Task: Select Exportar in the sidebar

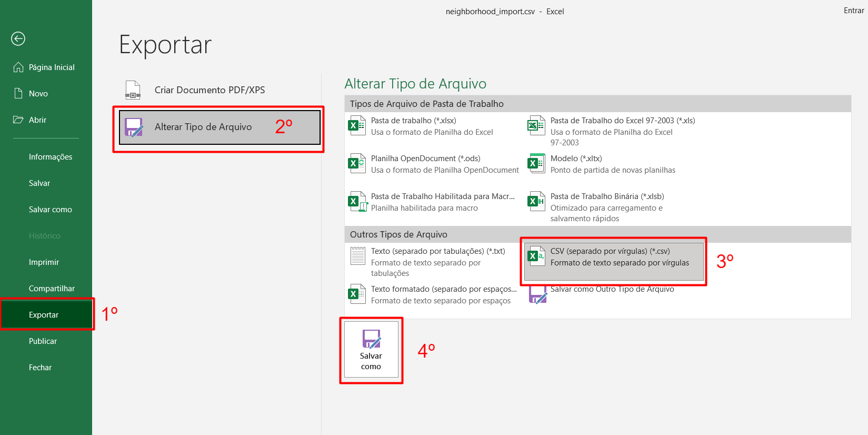Action: pyautogui.click(x=46, y=314)
